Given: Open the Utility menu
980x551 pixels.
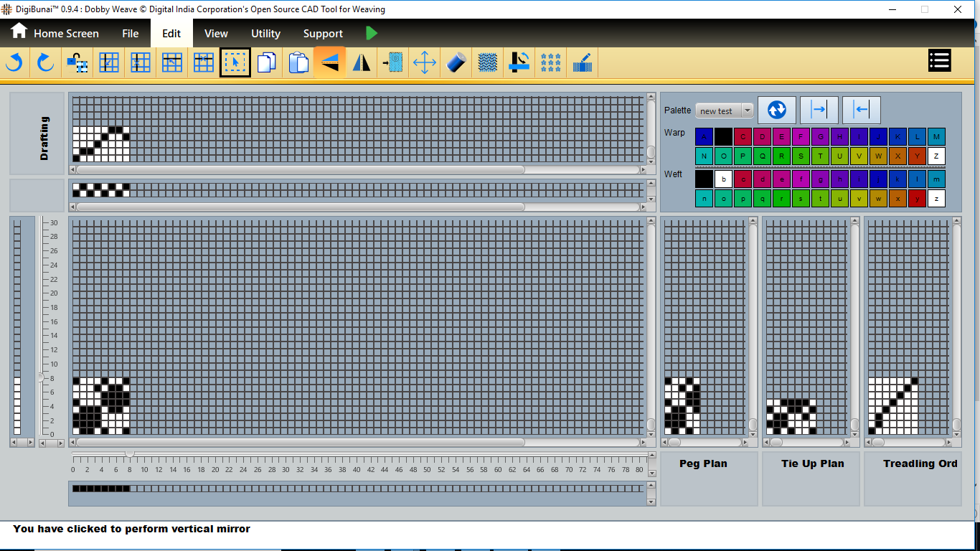Looking at the screenshot, I should point(265,34).
